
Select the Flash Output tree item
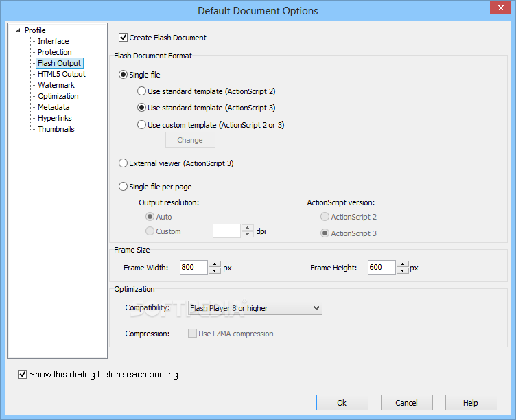59,63
